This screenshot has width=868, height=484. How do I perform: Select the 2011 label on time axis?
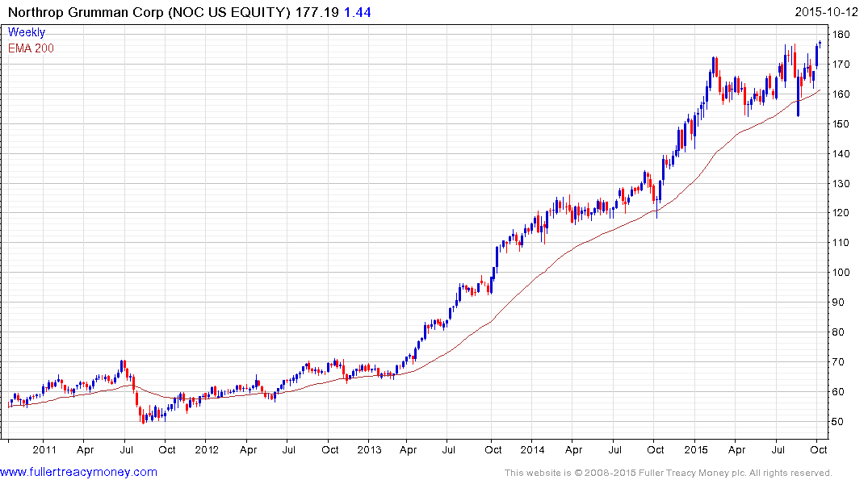(x=44, y=449)
